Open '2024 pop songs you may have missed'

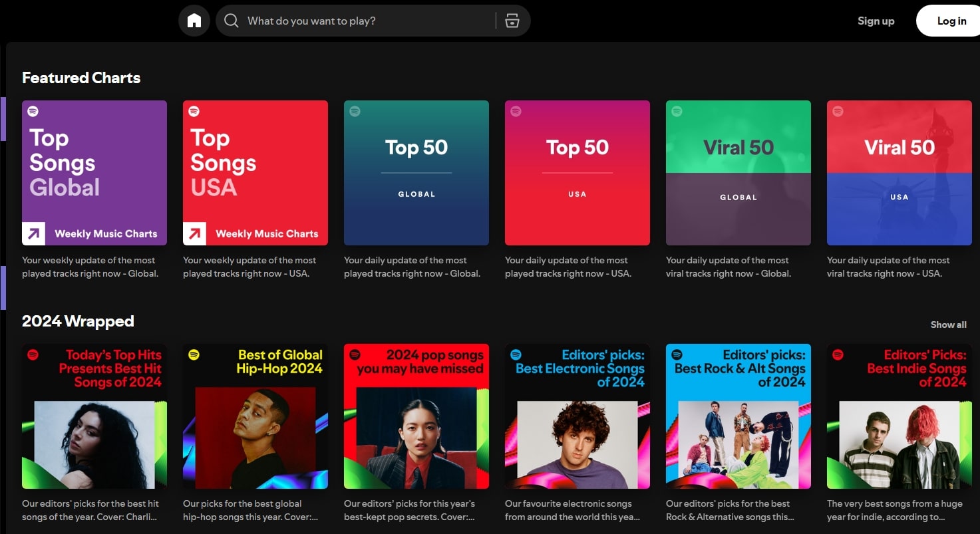tap(416, 416)
